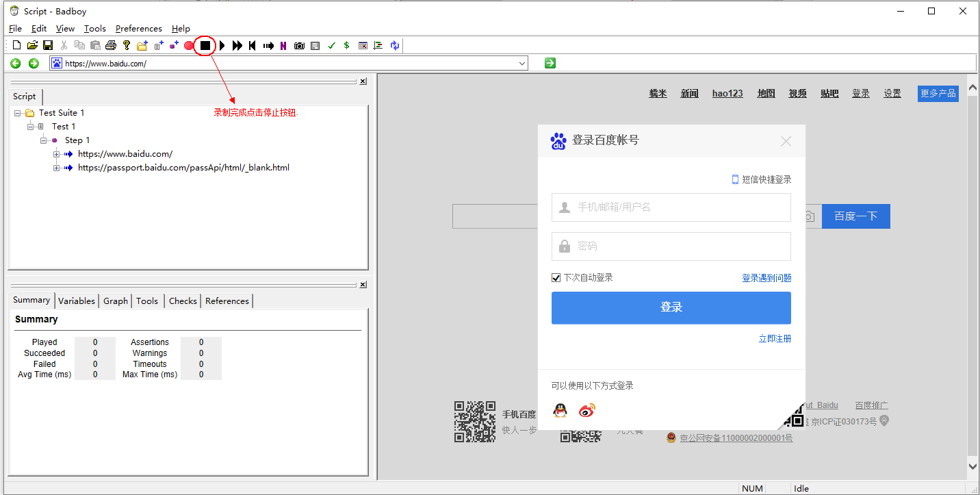The width and height of the screenshot is (980, 495).
Task: Open the 立即注册 register link
Action: pyautogui.click(x=775, y=339)
